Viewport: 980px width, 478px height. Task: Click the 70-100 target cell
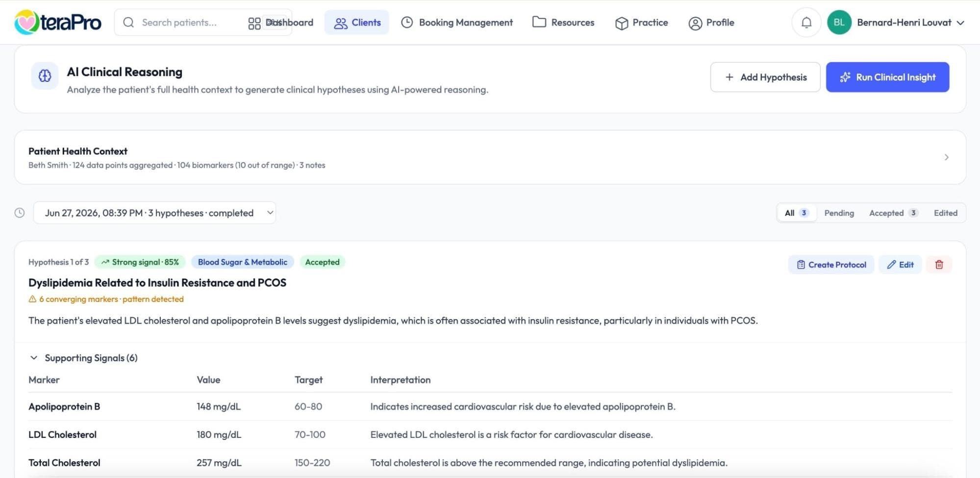(310, 434)
